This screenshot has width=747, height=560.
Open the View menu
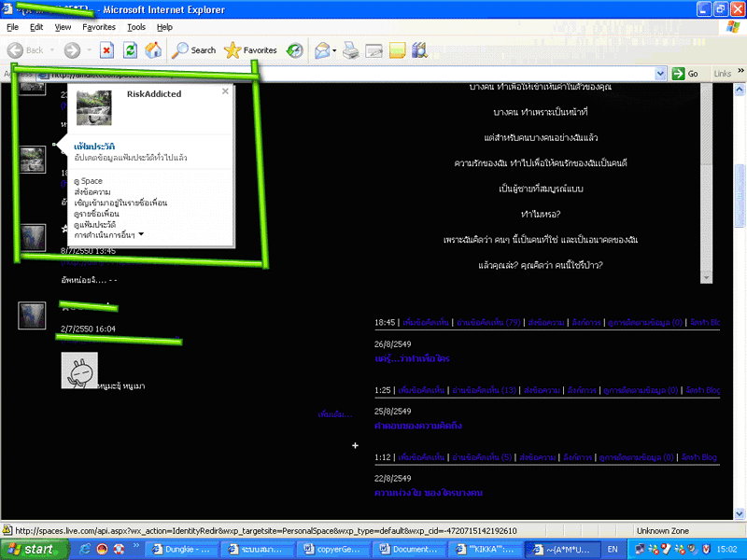pos(63,27)
